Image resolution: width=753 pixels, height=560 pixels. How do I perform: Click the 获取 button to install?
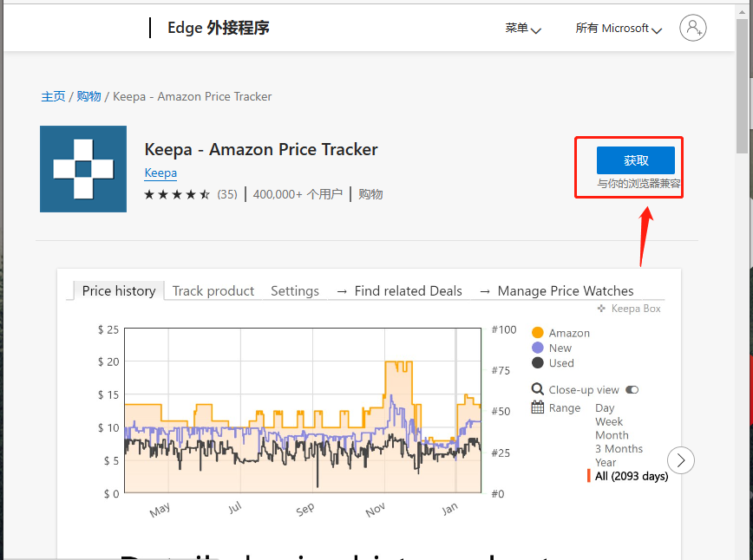(x=635, y=160)
